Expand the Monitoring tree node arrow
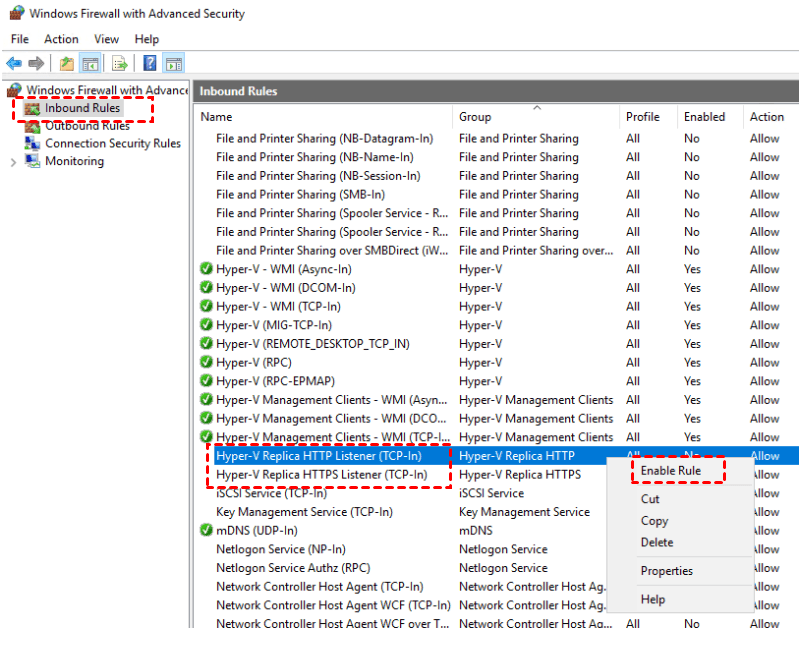This screenshot has height=655, width=799. pos(13,162)
